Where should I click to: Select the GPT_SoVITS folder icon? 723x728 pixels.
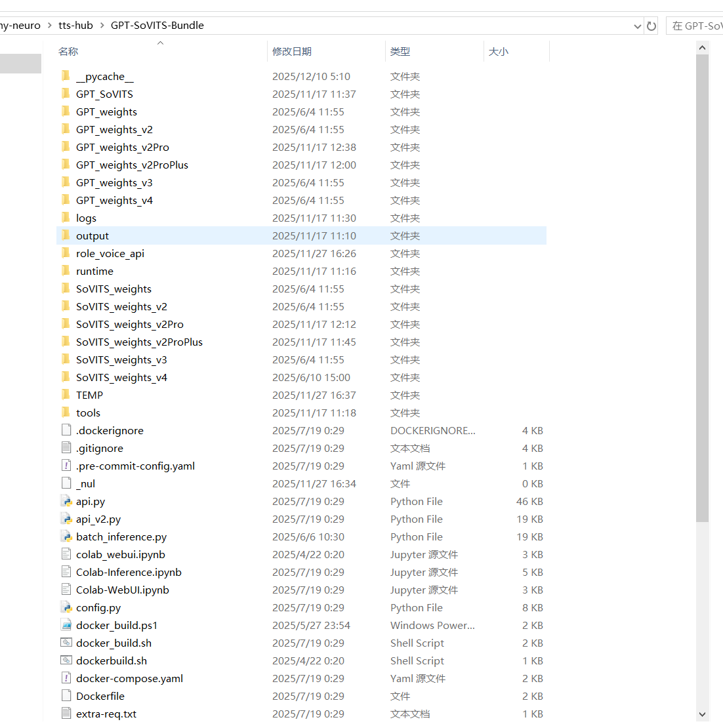pyautogui.click(x=66, y=94)
